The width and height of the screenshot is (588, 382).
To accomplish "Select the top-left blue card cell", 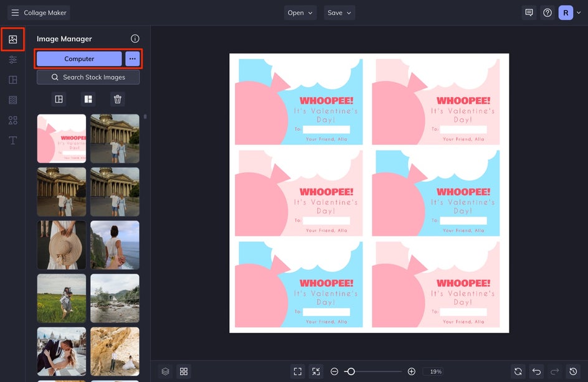I will click(299, 102).
